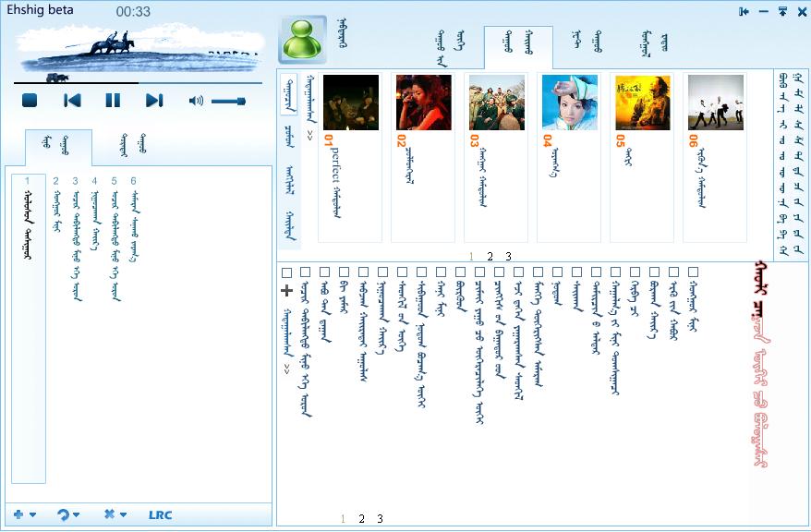Open album 06 cover thumbnail

click(x=715, y=103)
